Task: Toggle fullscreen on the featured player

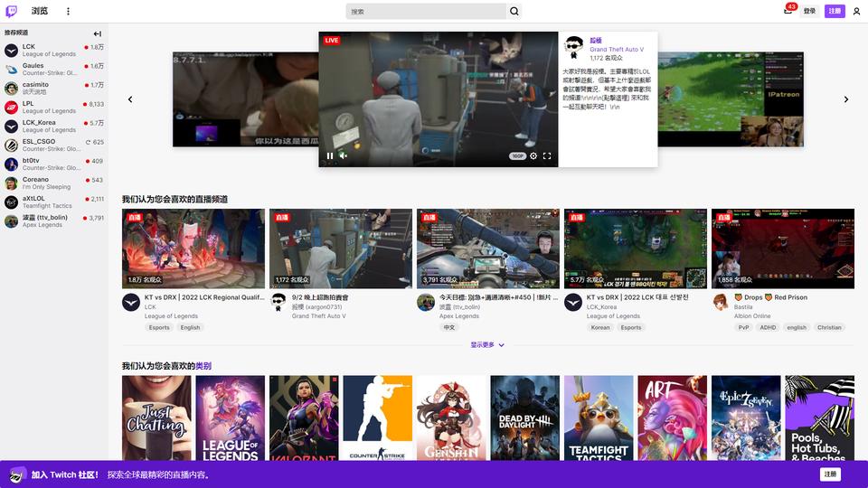Action: 547,156
